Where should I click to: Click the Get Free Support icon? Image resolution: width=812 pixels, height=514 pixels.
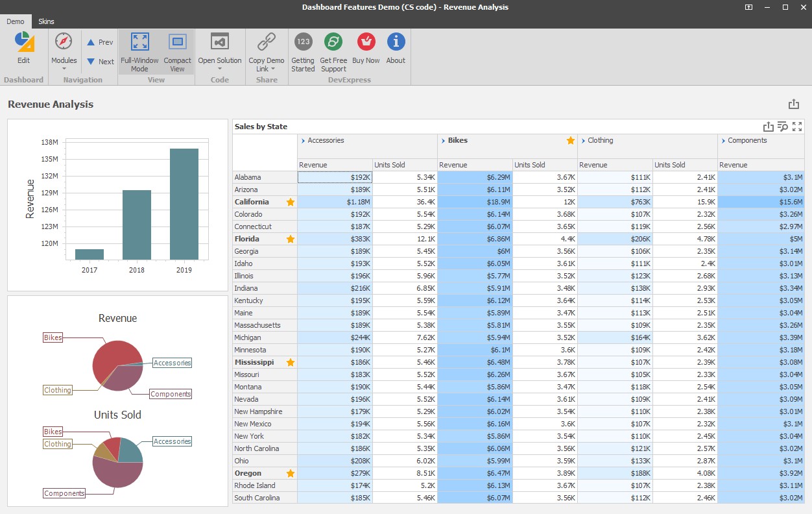(x=333, y=42)
